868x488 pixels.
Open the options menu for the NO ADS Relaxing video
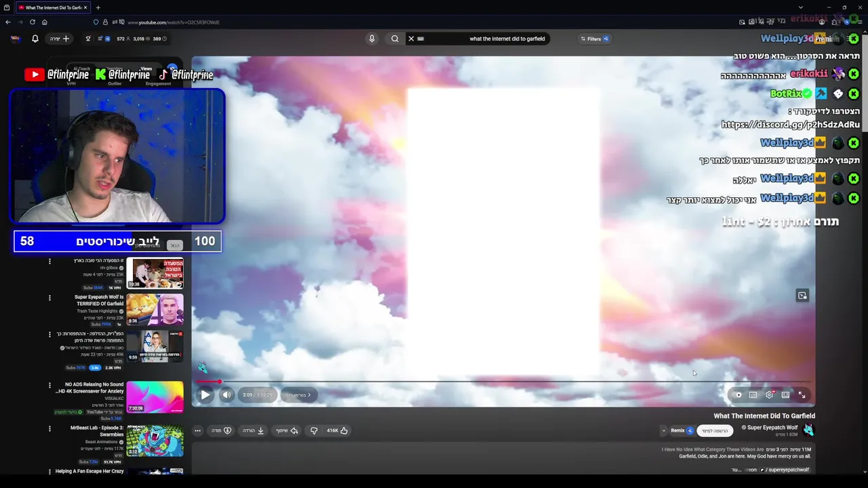click(x=50, y=385)
